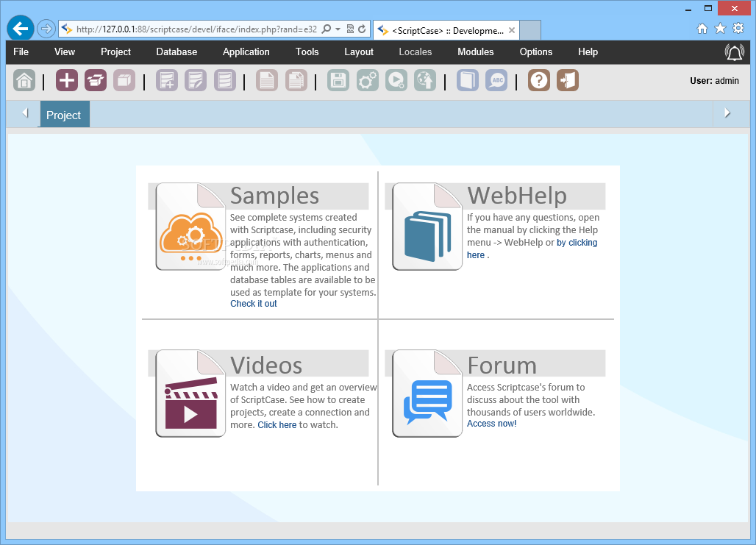This screenshot has width=756, height=545.
Task: Open the Tools menu
Action: click(307, 51)
